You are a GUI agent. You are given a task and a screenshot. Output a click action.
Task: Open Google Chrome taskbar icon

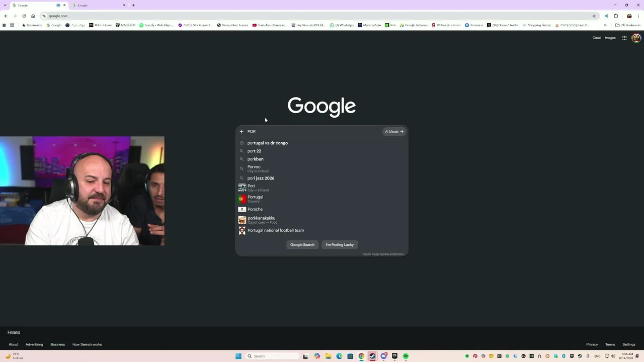361,356
